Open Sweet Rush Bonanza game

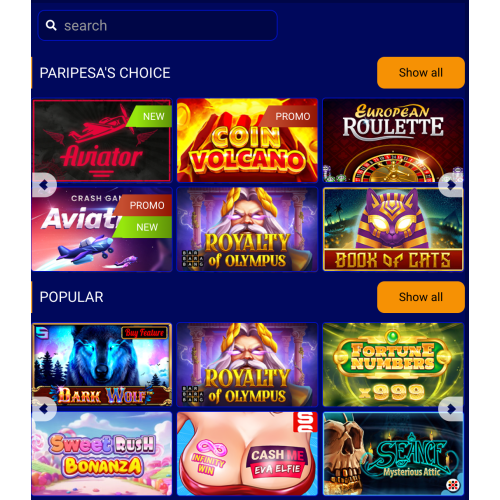pos(102,454)
